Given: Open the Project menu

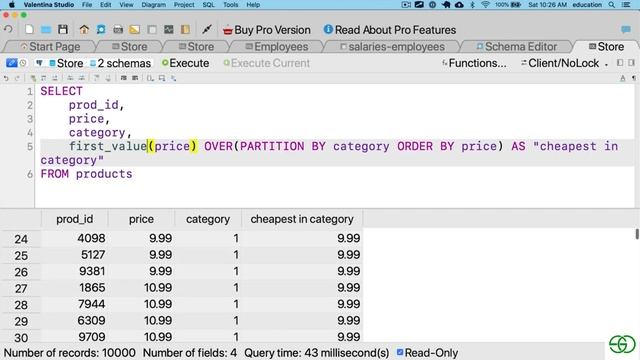Looking at the screenshot, I should coord(184,4).
